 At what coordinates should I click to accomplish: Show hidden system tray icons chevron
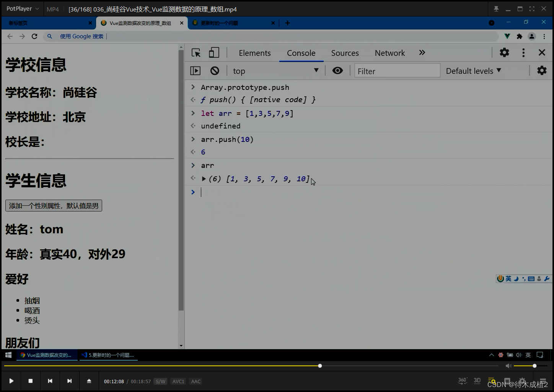tap(492, 355)
